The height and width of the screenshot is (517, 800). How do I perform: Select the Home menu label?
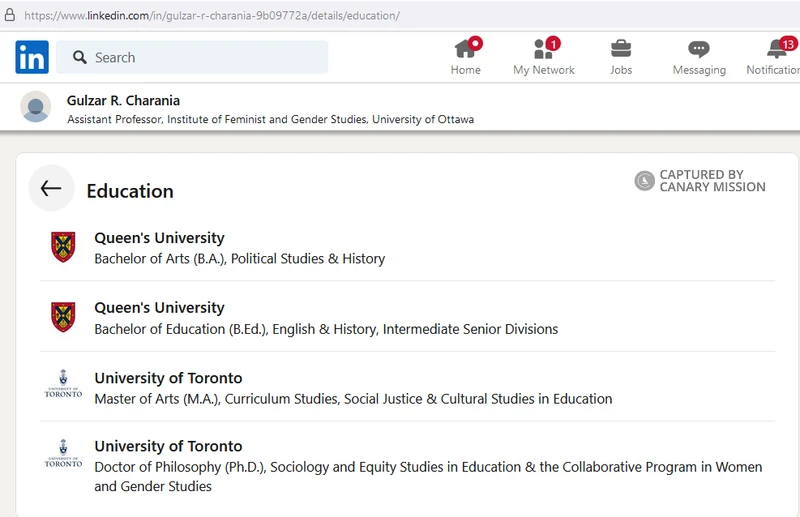[x=465, y=70]
